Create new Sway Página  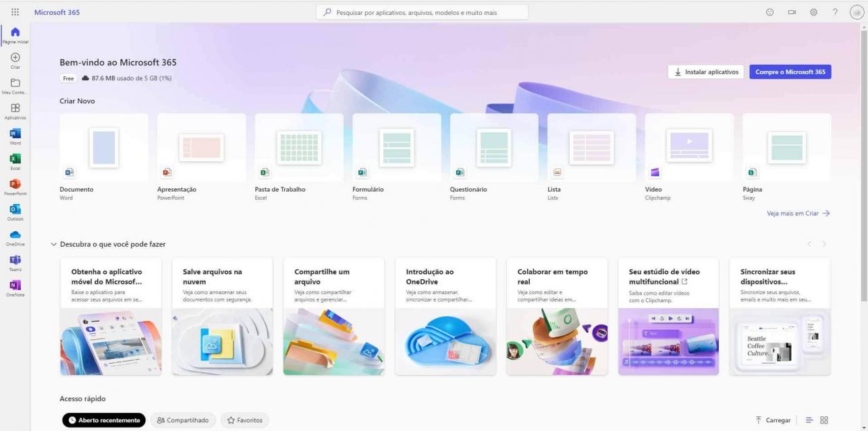click(x=787, y=157)
